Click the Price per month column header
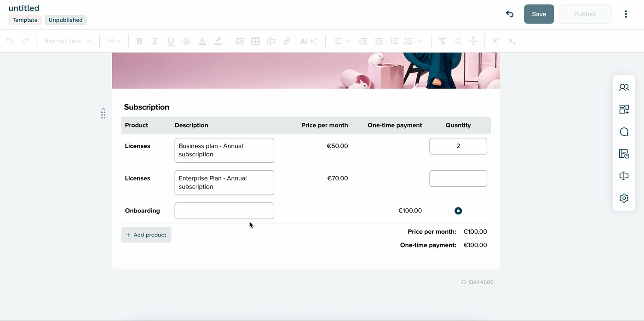 point(325,125)
